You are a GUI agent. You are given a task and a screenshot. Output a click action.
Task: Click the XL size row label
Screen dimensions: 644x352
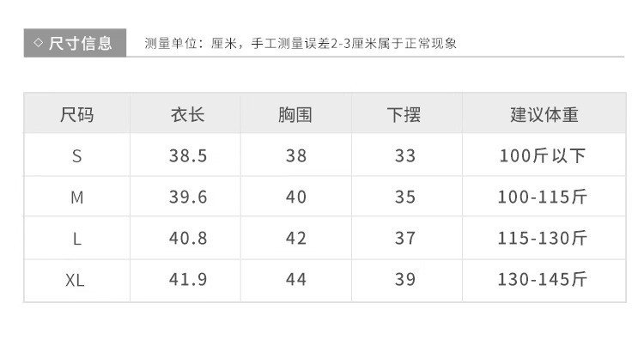(x=76, y=280)
